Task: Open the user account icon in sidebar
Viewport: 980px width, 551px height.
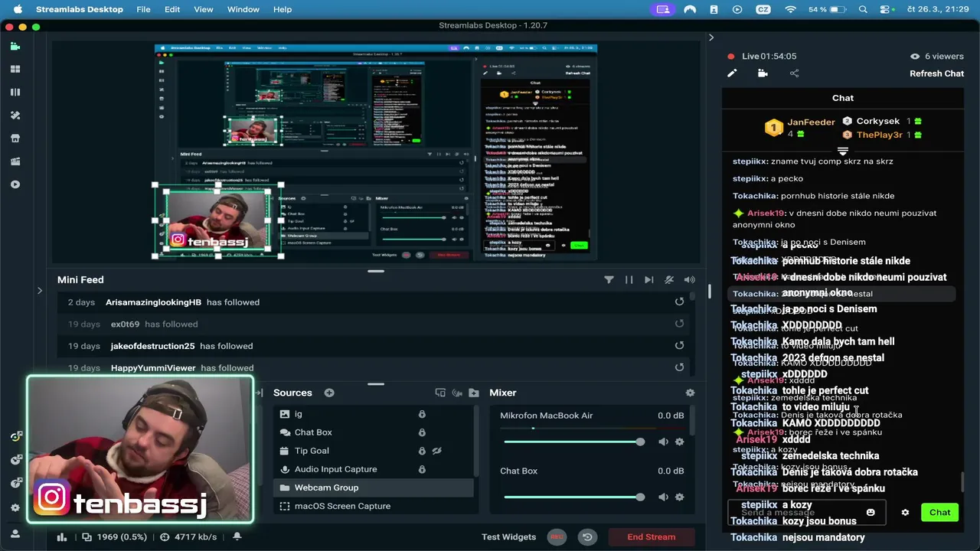Action: [15, 534]
